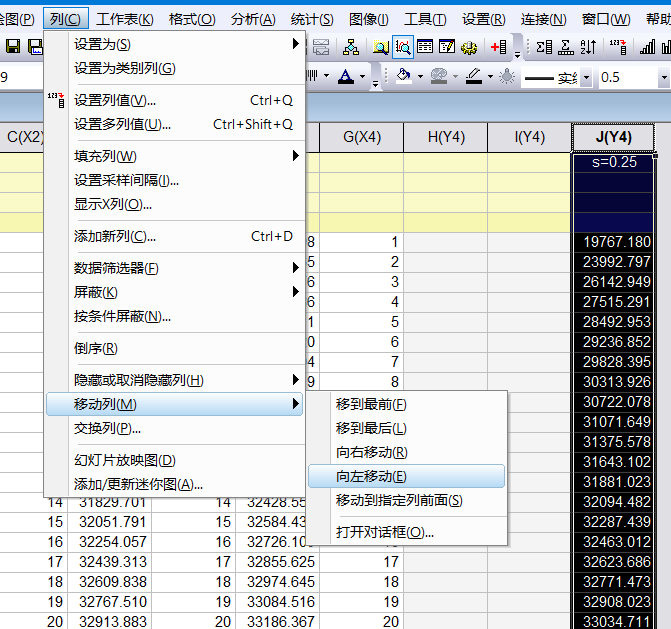This screenshot has width=671, height=629.
Task: Click the line width field showing 0.5
Action: click(628, 77)
